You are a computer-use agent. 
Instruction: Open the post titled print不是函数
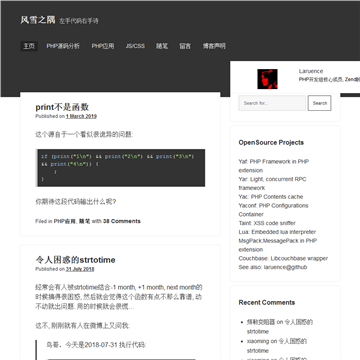(62, 107)
